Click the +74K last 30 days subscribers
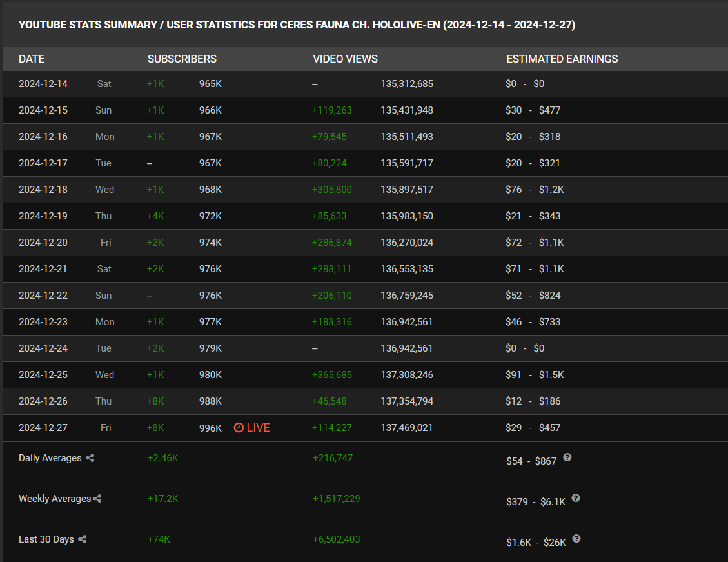This screenshot has height=562, width=728. pyautogui.click(x=159, y=539)
